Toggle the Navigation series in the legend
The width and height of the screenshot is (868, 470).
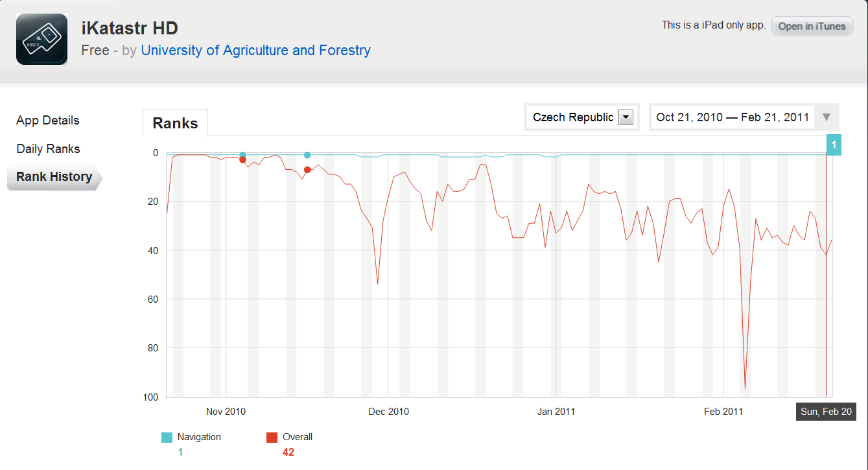click(x=199, y=437)
